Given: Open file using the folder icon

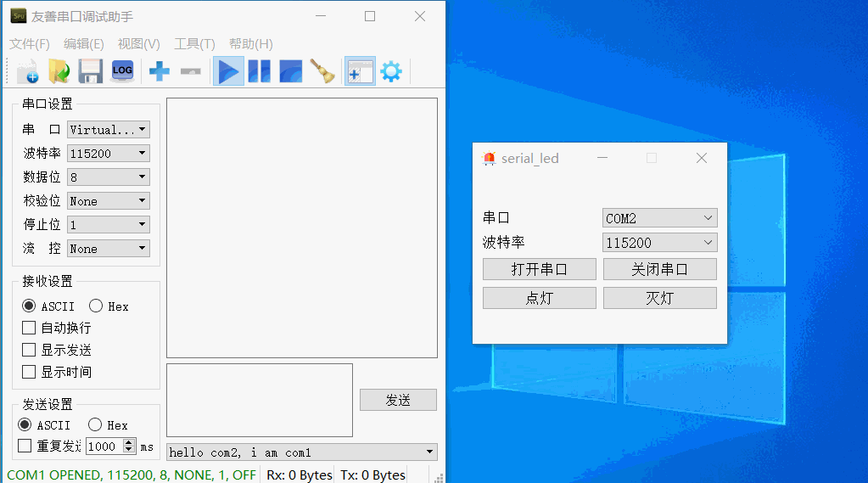Looking at the screenshot, I should tap(59, 71).
